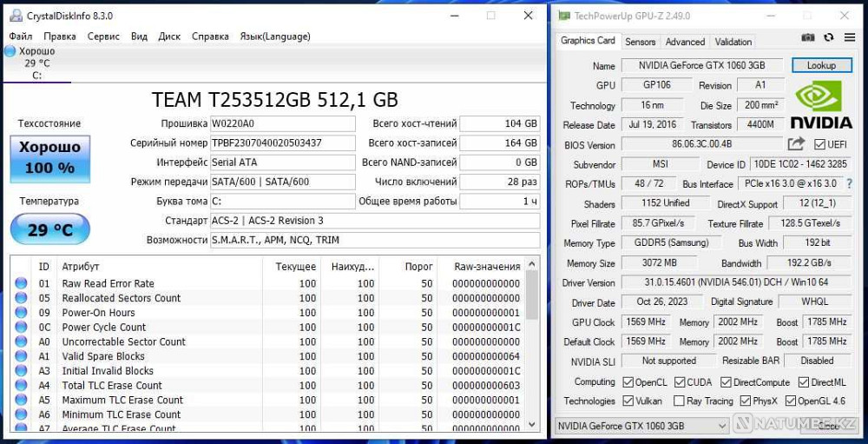Image resolution: width=868 pixels, height=444 pixels.
Task: Click status orb for Minimum TLC Erase Count
Action: point(21,414)
